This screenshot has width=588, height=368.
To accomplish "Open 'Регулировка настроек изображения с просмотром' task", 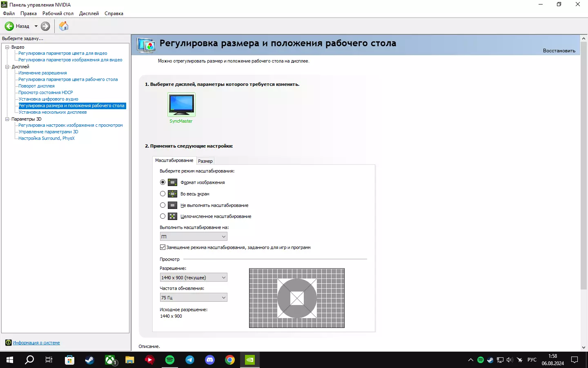I will [71, 125].
